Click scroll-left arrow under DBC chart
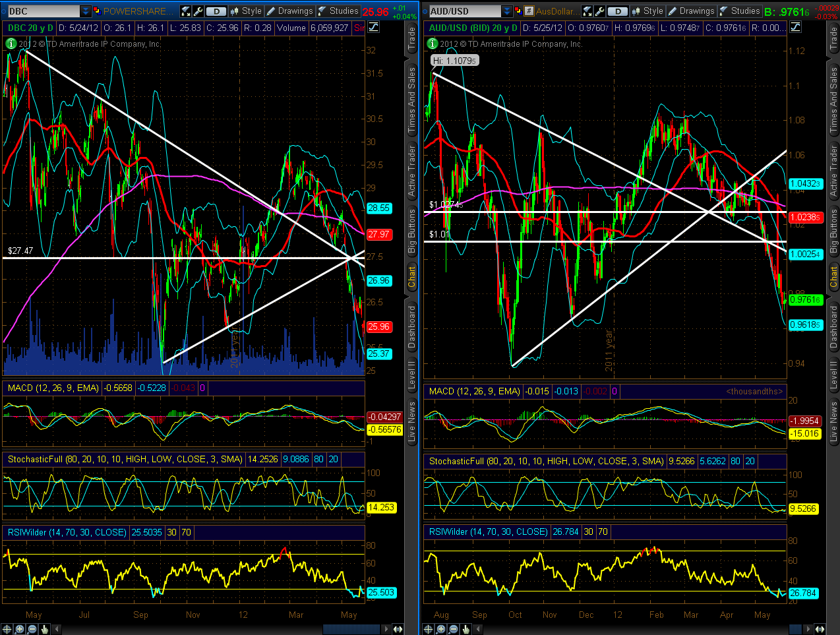The height and width of the screenshot is (635, 840). coord(57,629)
